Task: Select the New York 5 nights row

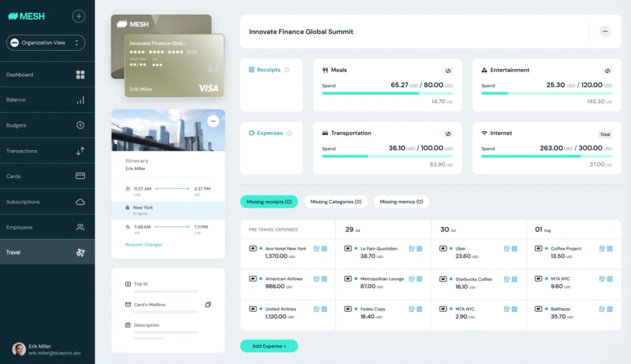Action: pos(168,210)
